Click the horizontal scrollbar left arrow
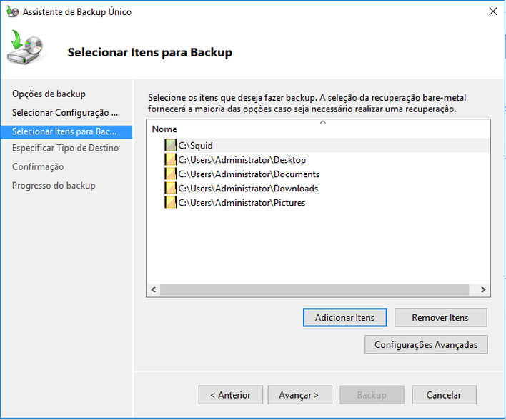The width and height of the screenshot is (506, 420). tap(154, 290)
